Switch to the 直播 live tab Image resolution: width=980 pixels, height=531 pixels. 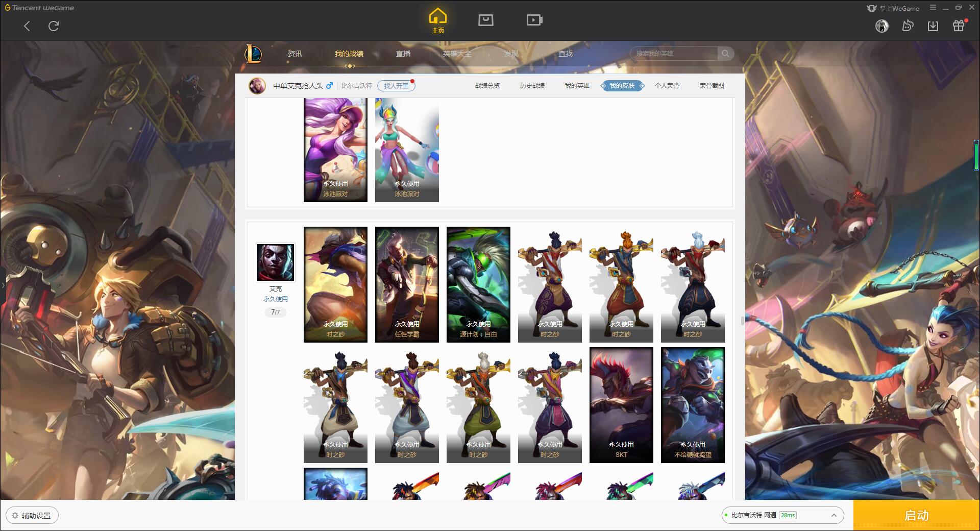click(x=403, y=54)
